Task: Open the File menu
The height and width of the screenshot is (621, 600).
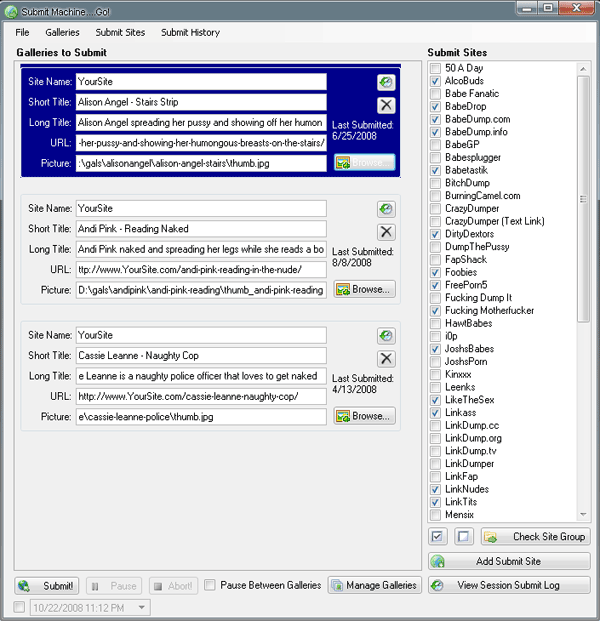Action: [x=22, y=32]
